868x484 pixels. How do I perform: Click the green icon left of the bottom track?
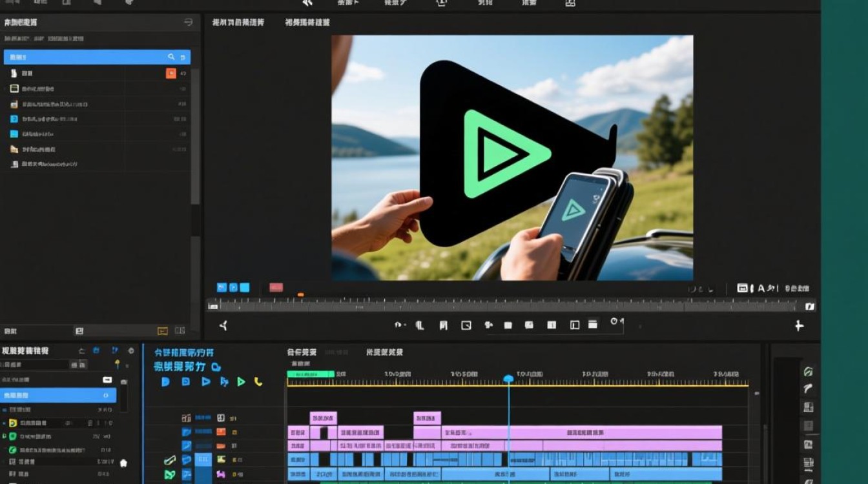click(169, 474)
